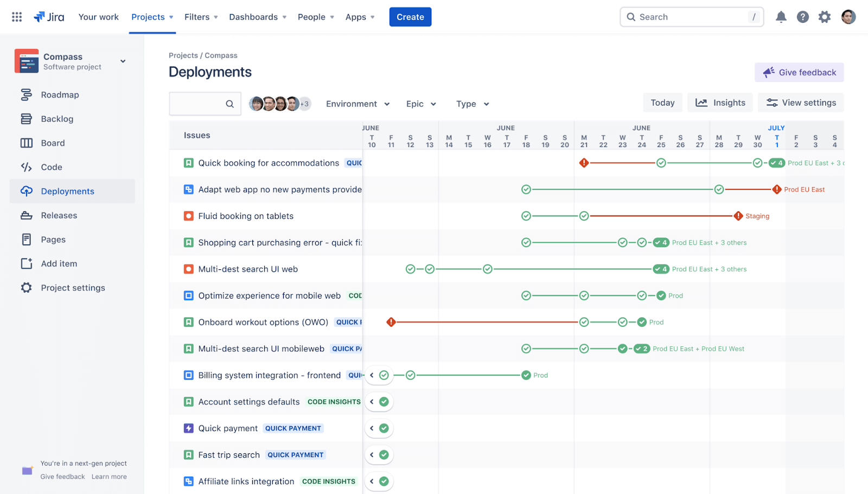Select the Code section in the sidebar

coord(53,167)
